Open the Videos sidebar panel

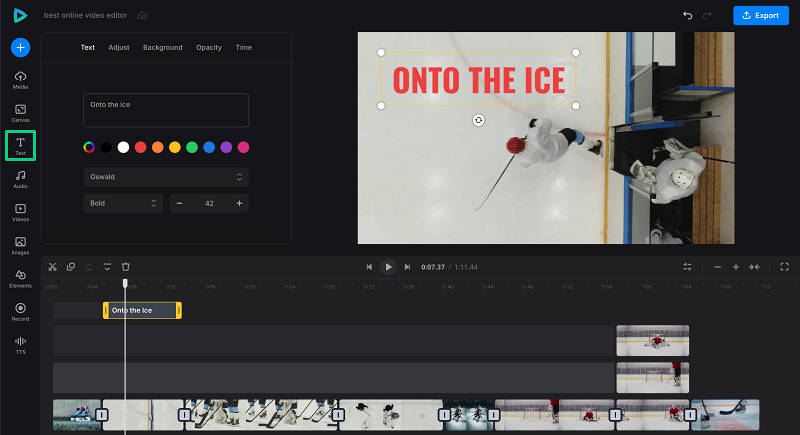tap(20, 213)
